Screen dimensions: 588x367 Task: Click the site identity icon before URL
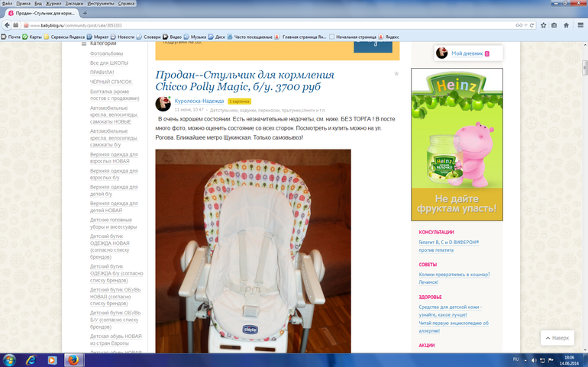click(26, 25)
